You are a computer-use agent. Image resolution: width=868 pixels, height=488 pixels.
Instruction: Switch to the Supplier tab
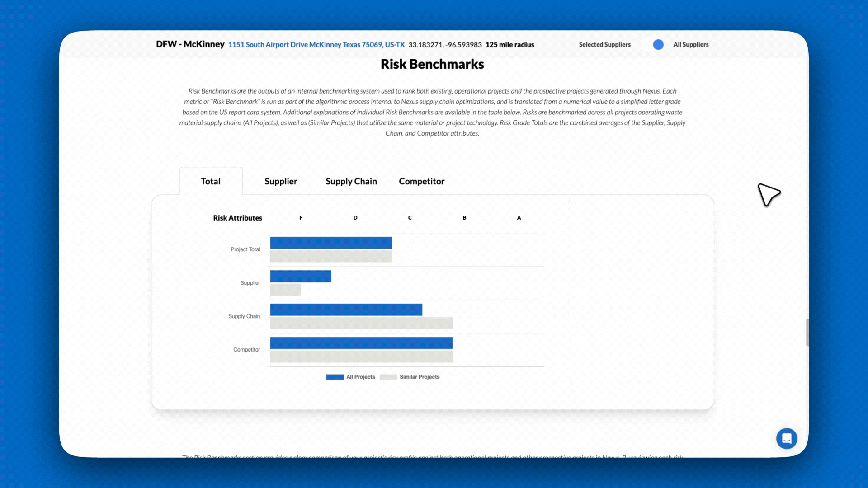coord(281,181)
